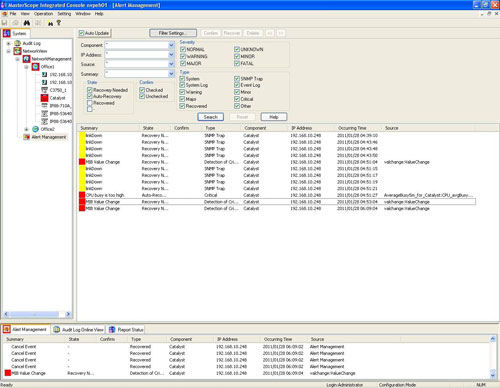Sort alerts by Occurring Time column header

click(358, 128)
